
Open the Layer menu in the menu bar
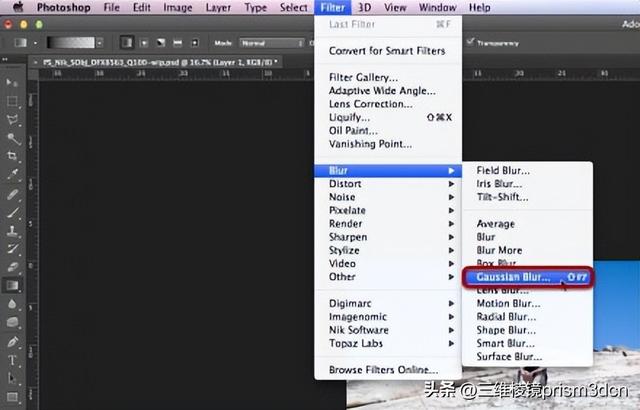pos(218,7)
